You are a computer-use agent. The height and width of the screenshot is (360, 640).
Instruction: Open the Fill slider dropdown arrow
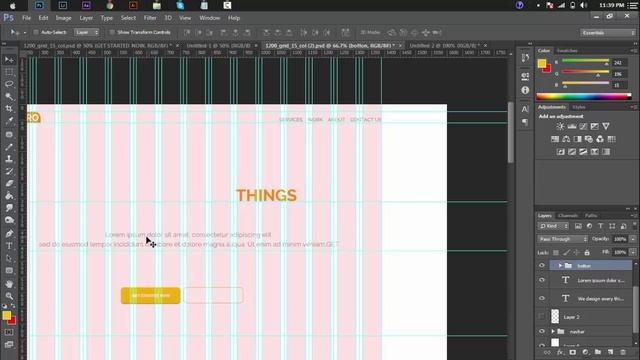[633, 252]
